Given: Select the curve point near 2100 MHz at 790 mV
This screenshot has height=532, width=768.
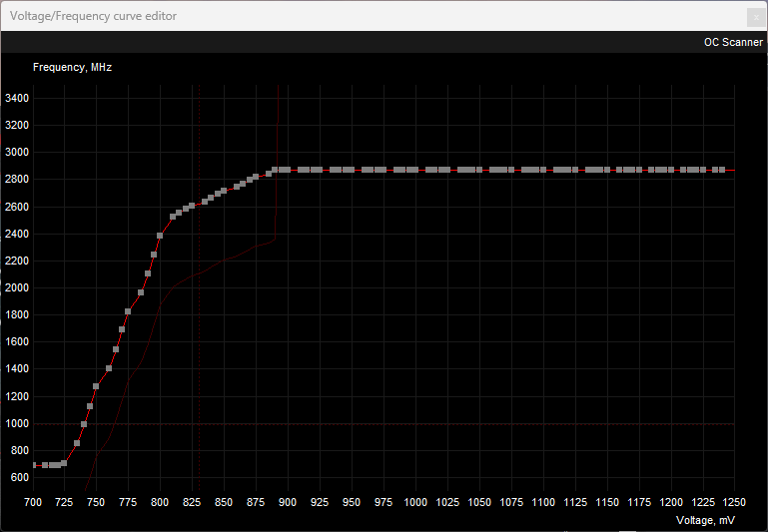Looking at the screenshot, I should tap(148, 273).
